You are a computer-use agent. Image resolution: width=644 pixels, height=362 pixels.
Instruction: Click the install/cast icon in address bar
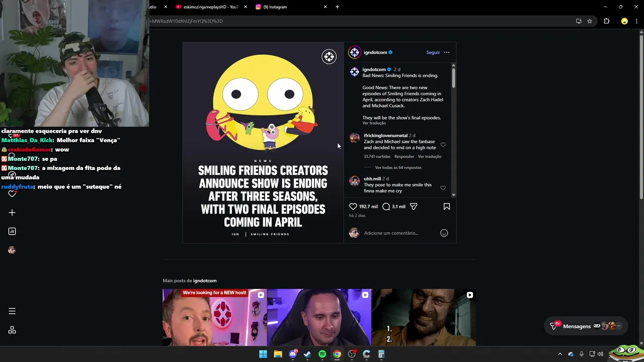pos(579,21)
